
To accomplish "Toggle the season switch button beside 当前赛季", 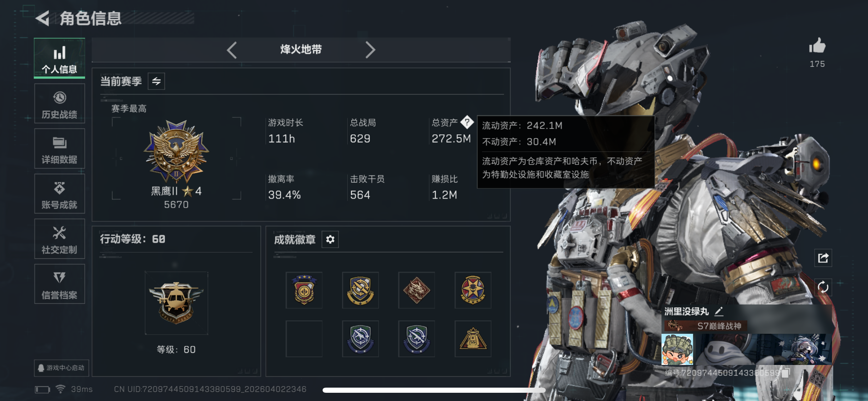I will click(x=156, y=81).
